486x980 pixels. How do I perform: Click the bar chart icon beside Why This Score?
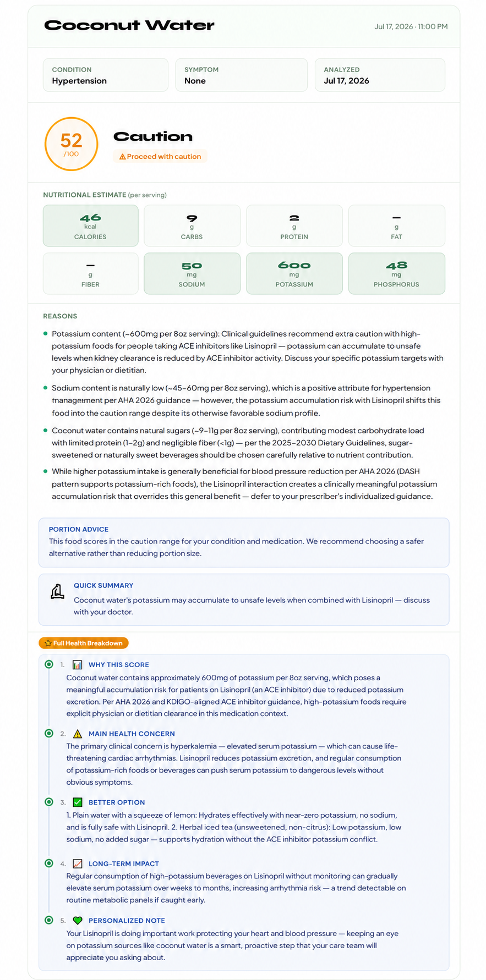[x=78, y=664]
